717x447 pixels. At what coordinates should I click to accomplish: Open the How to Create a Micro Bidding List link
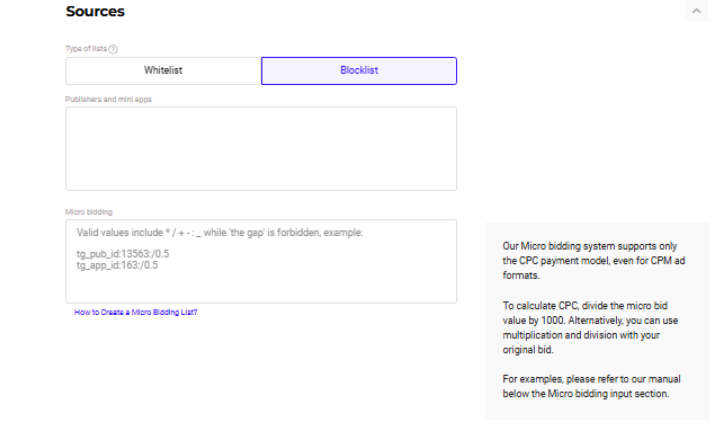(x=136, y=313)
